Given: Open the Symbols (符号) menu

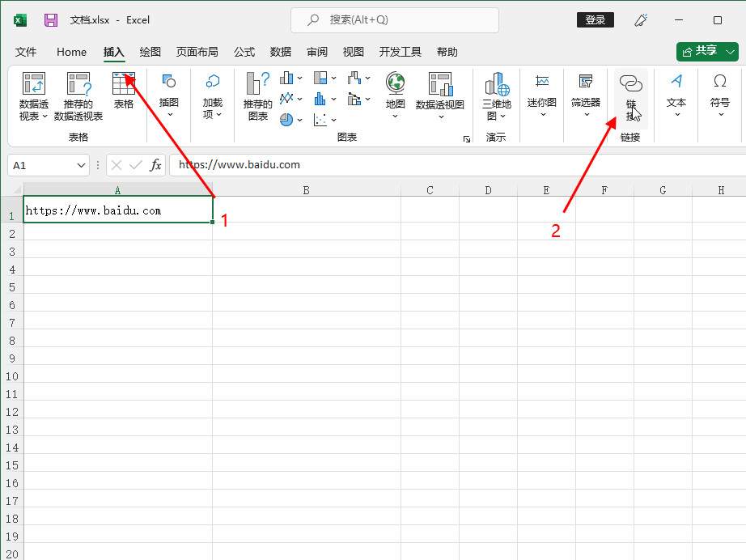Looking at the screenshot, I should pyautogui.click(x=720, y=95).
